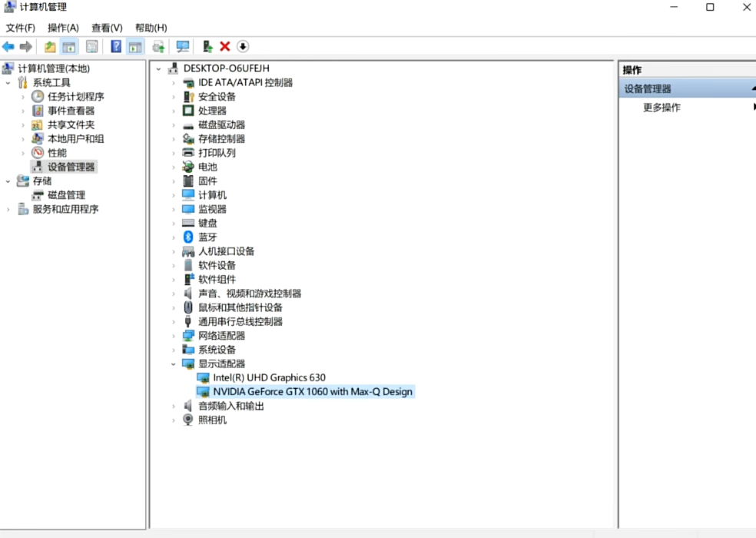This screenshot has width=756, height=538.
Task: Collapse the 系统工具 tree node
Action: click(x=8, y=83)
